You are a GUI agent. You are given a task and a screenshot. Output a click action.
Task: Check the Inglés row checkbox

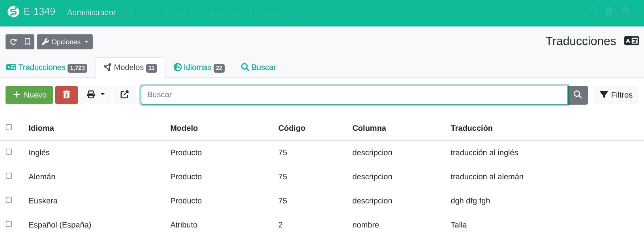pyautogui.click(x=9, y=152)
